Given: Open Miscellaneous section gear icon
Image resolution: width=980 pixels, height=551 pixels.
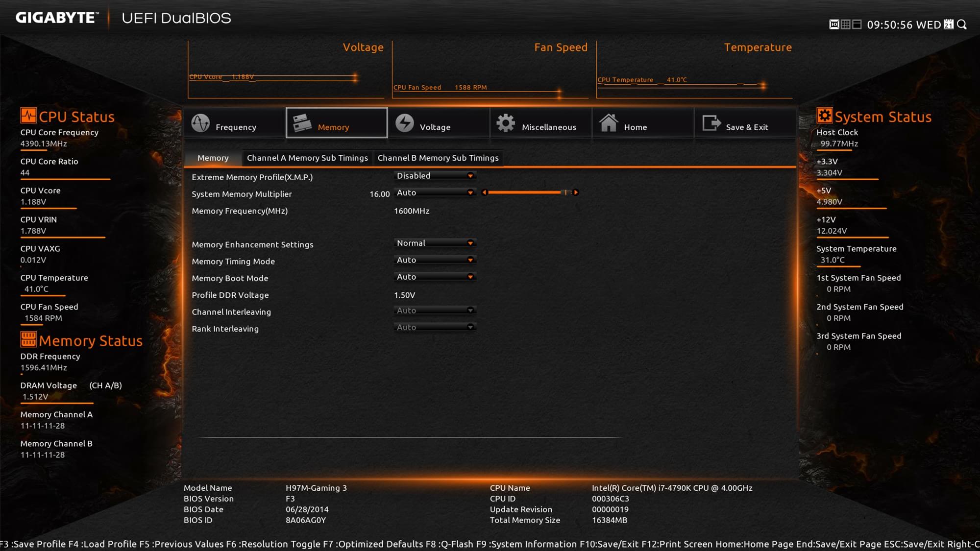Looking at the screenshot, I should pos(506,123).
